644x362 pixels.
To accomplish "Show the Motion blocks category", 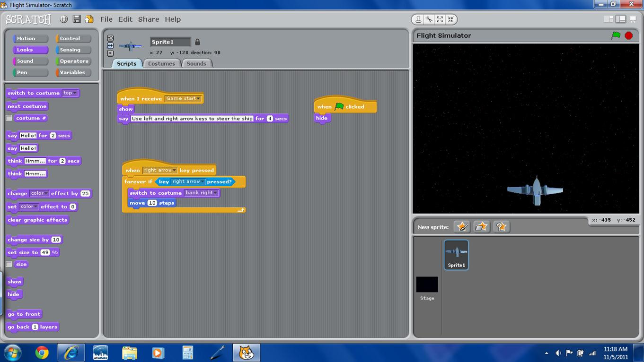I will [31, 38].
